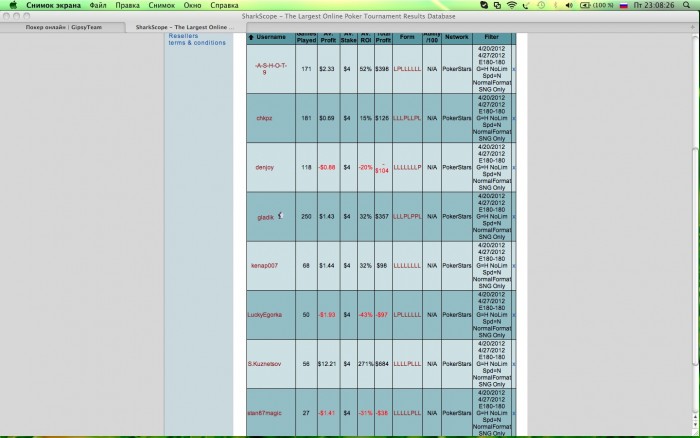Click the checkmark status icon in menu bar
Image resolution: width=700 pixels, height=438 pixels.
point(484,5)
